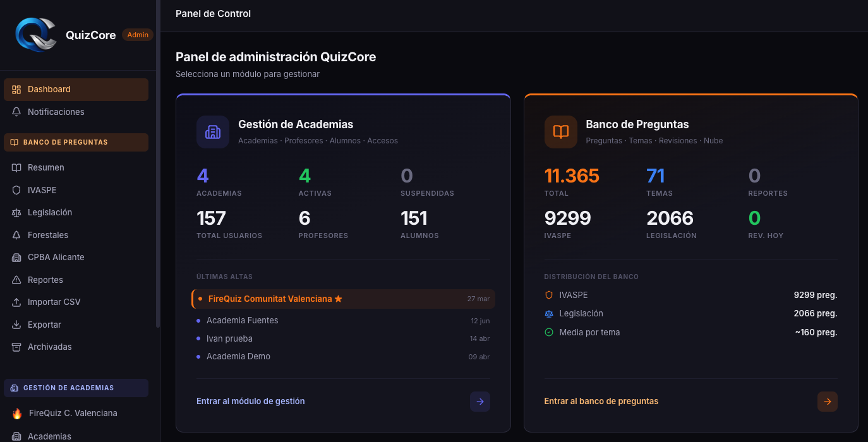The image size is (868, 442).
Task: Open Importar CSV menu item
Action: pyautogui.click(x=76, y=302)
